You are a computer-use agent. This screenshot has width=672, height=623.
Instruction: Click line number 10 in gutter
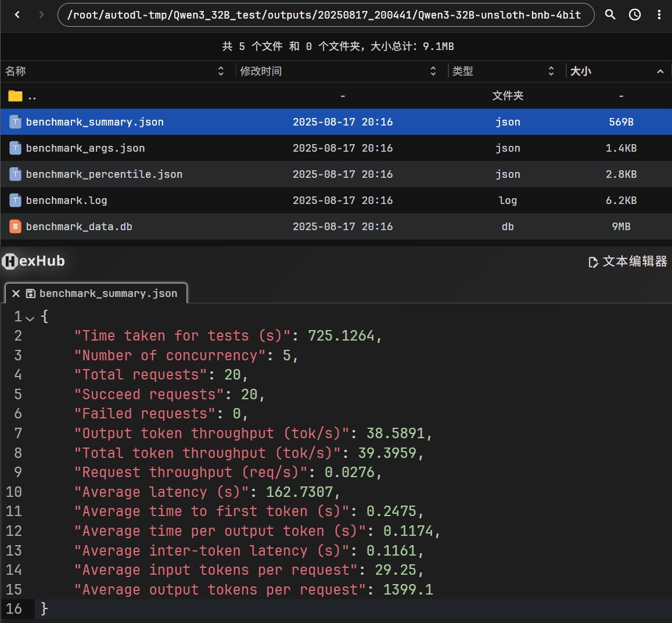(14, 492)
